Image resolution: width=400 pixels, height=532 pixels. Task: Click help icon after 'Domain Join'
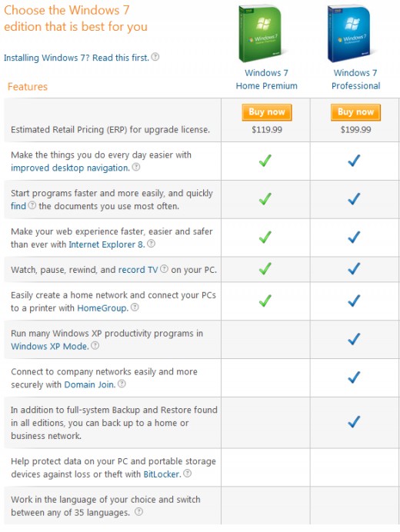[x=122, y=384]
